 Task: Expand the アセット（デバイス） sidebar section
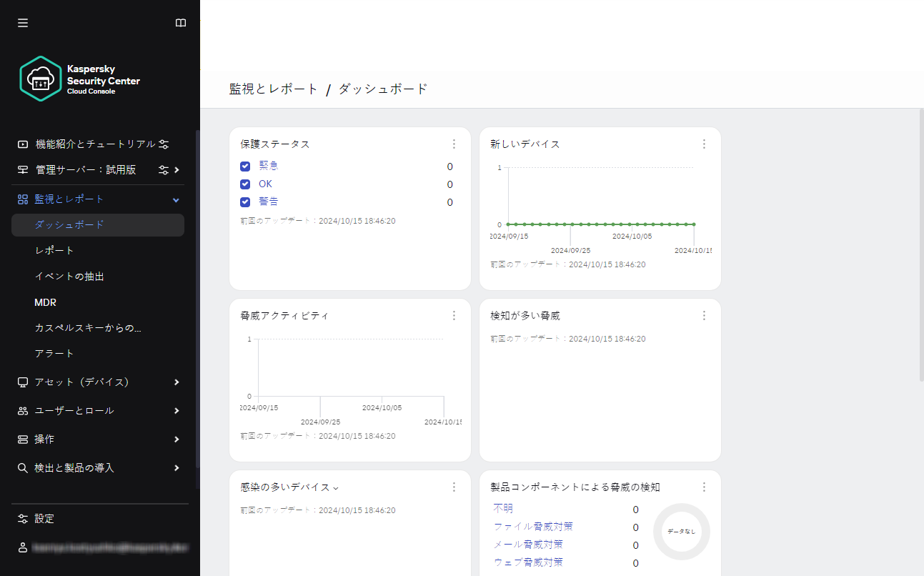tap(177, 382)
